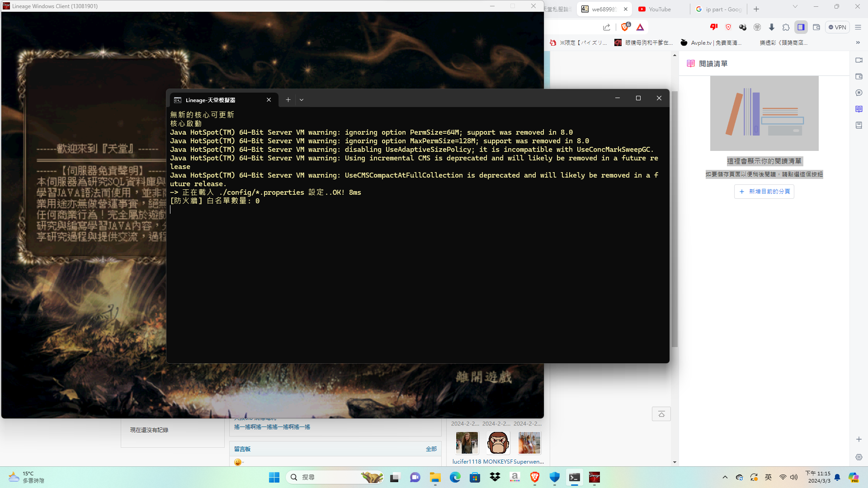Viewport: 868px width, 488px height.
Task: Click the share page icon in address bar
Action: [x=607, y=27]
